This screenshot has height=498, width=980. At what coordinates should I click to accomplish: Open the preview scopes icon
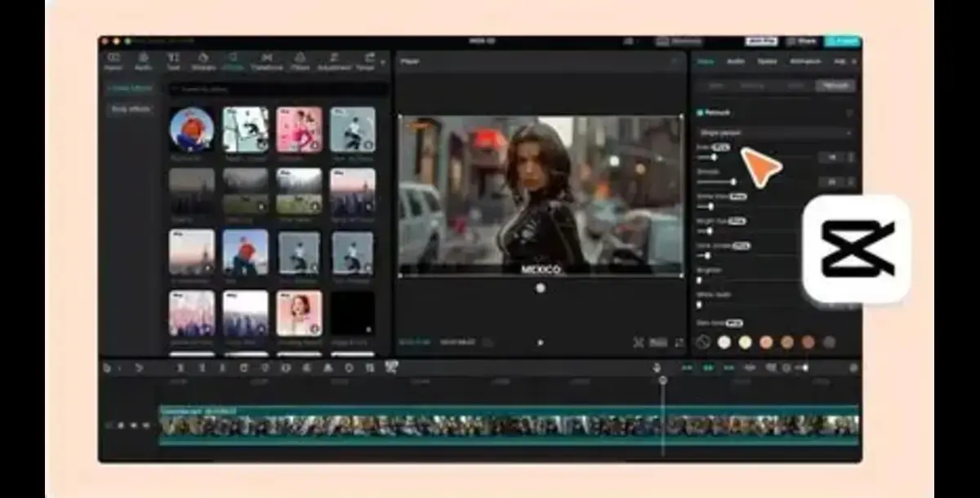[x=639, y=343]
